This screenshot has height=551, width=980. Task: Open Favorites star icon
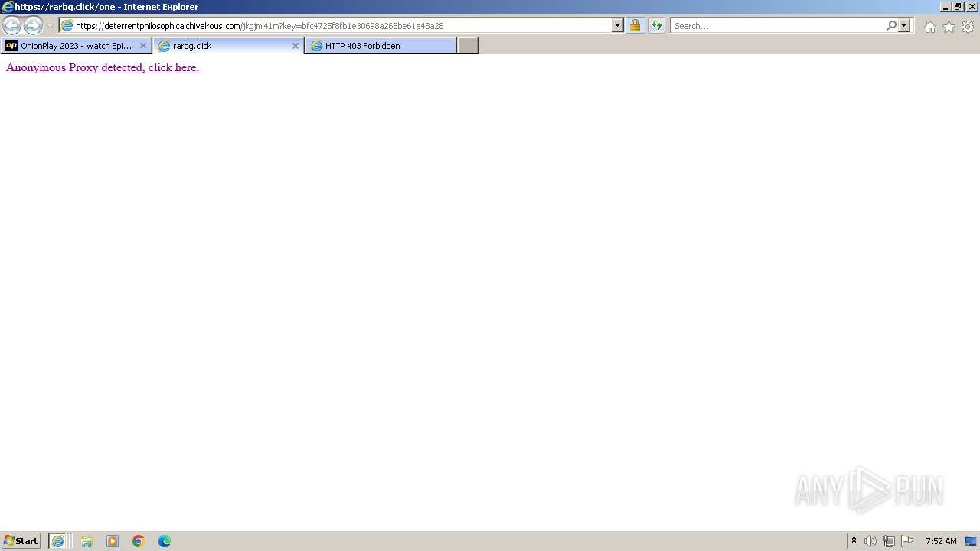pos(949,27)
